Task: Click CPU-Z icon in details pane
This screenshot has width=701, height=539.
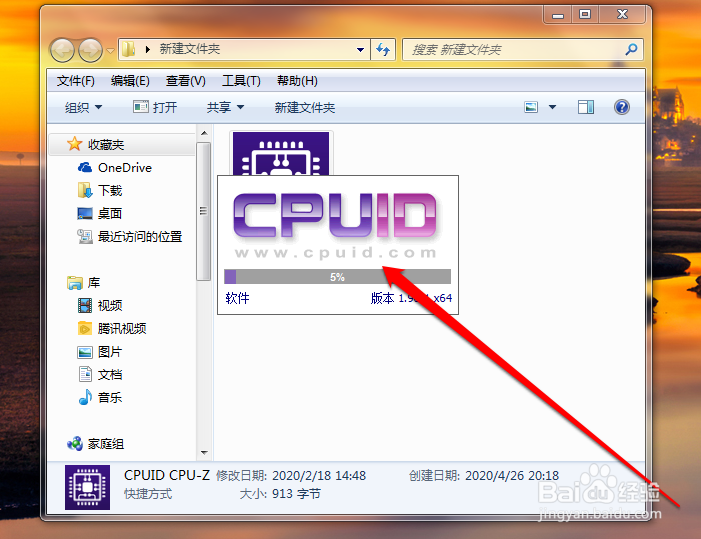Action: [x=87, y=488]
